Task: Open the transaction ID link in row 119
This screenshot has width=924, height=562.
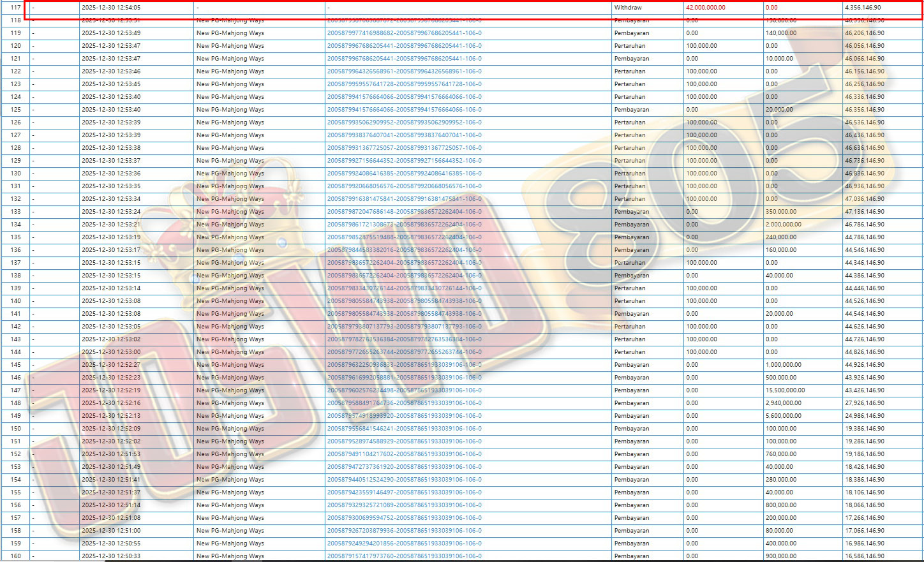Action: [404, 33]
